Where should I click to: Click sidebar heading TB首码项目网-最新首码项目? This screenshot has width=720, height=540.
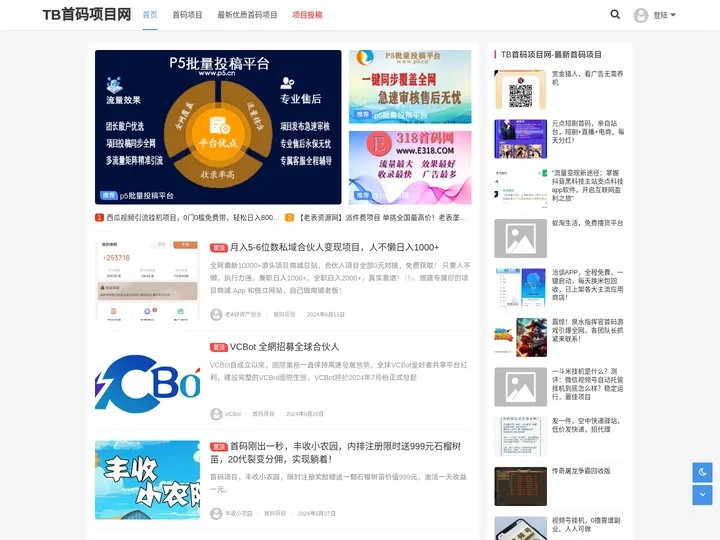coord(551,55)
